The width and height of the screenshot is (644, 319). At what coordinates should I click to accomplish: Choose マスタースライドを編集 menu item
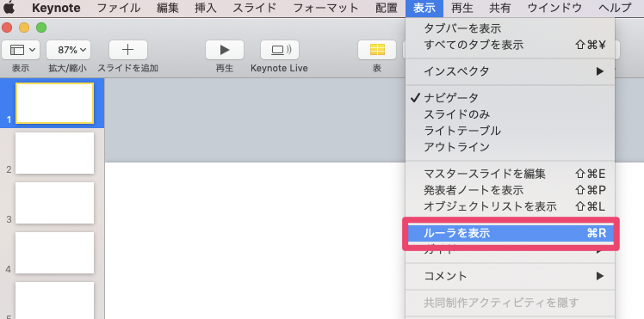click(x=510, y=174)
